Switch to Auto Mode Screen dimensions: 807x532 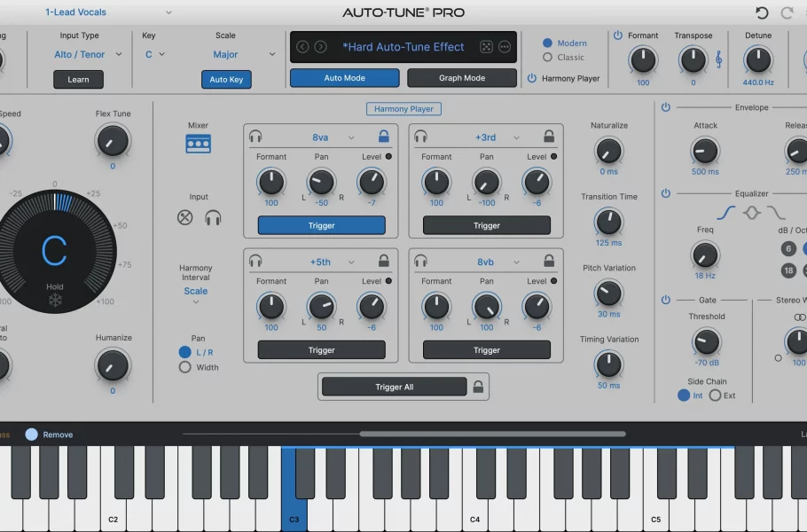tap(344, 78)
